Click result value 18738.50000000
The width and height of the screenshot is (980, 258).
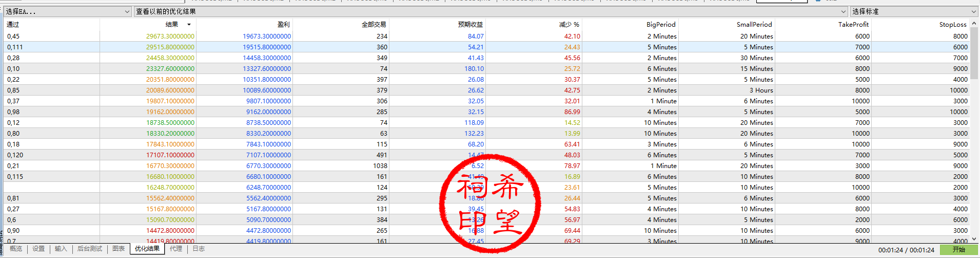tap(170, 122)
